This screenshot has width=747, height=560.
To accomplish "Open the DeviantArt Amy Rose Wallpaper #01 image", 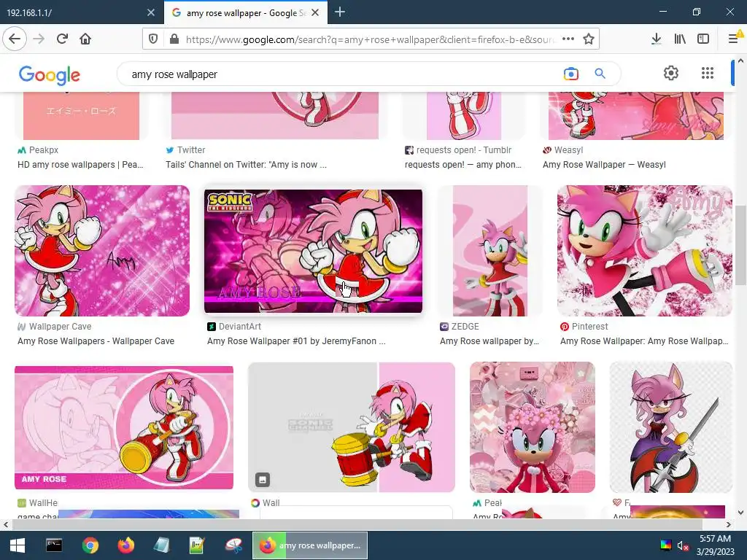I will [x=313, y=251].
